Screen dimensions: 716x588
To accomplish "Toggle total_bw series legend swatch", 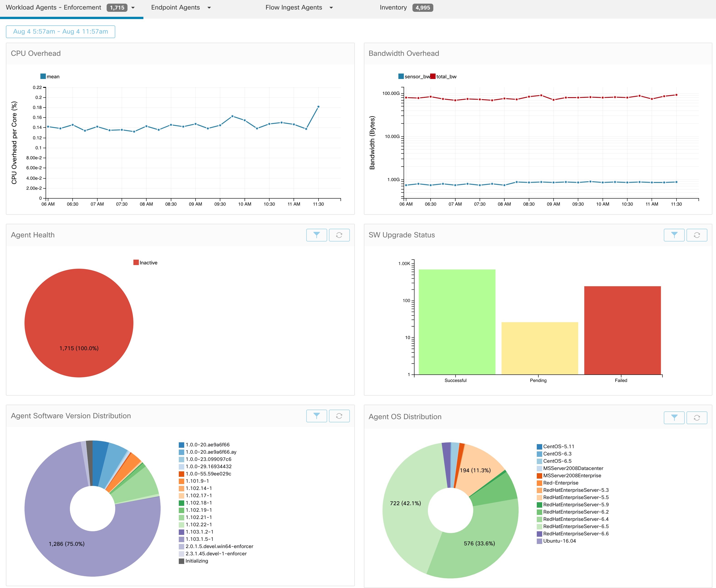I will pos(433,76).
